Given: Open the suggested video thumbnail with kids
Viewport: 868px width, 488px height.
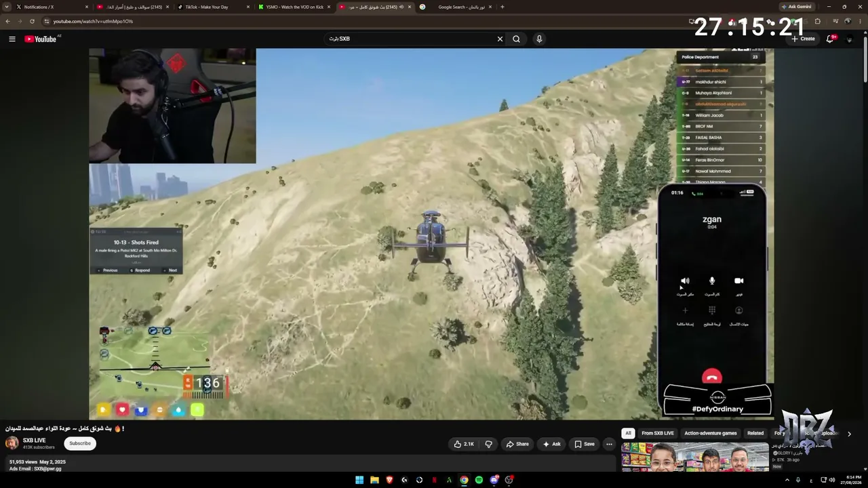Looking at the screenshot, I should pos(695,457).
